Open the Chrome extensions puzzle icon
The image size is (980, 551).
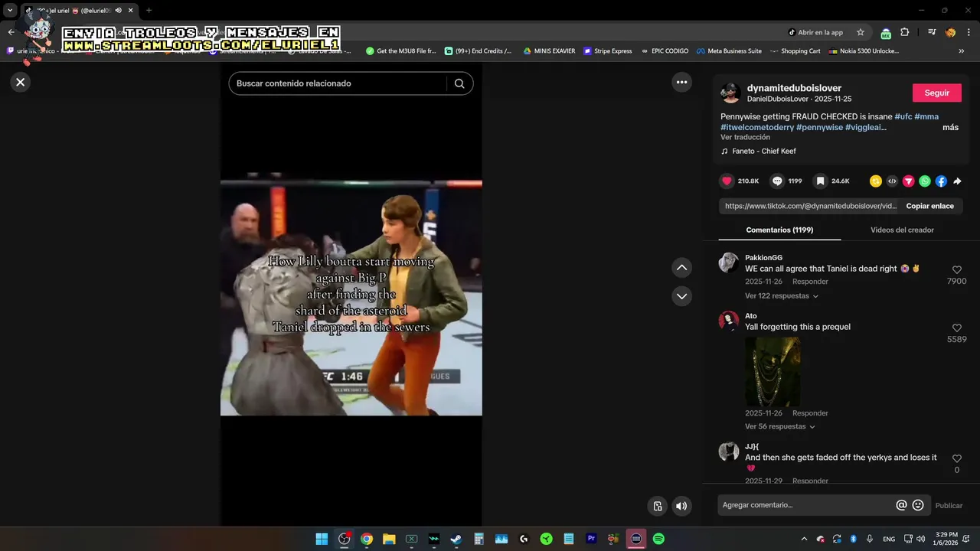click(905, 32)
